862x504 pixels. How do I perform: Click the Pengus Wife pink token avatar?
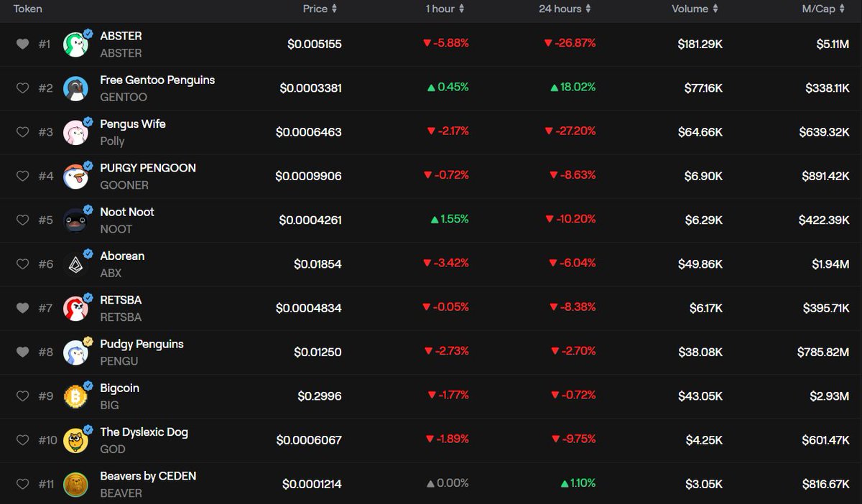(x=75, y=132)
